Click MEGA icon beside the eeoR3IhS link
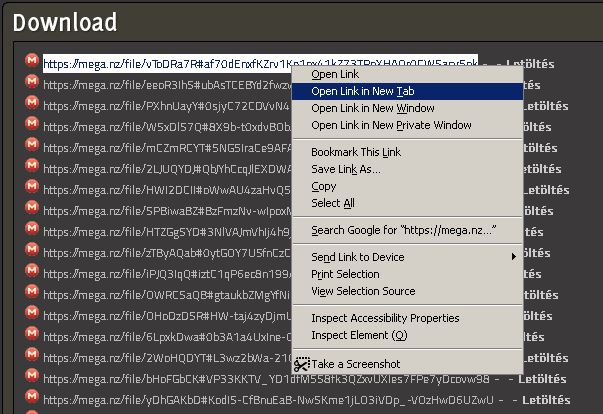This screenshot has height=414, width=603. pyautogui.click(x=32, y=83)
